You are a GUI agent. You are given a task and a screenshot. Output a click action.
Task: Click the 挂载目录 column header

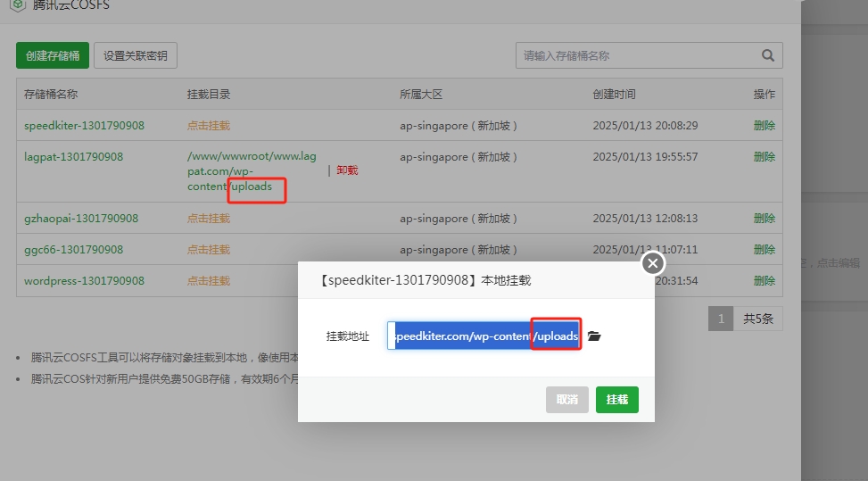[209, 95]
